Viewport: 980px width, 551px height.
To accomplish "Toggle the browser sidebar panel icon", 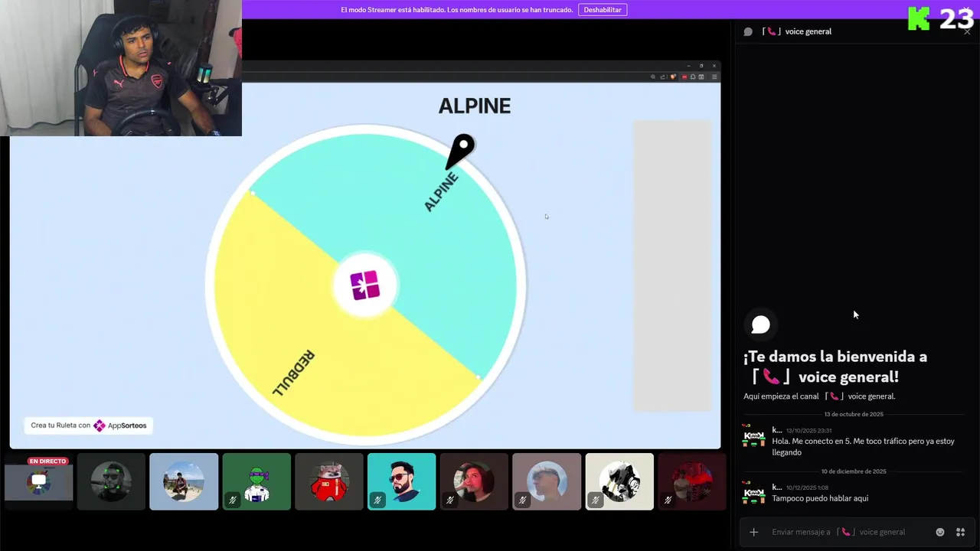I will point(701,77).
